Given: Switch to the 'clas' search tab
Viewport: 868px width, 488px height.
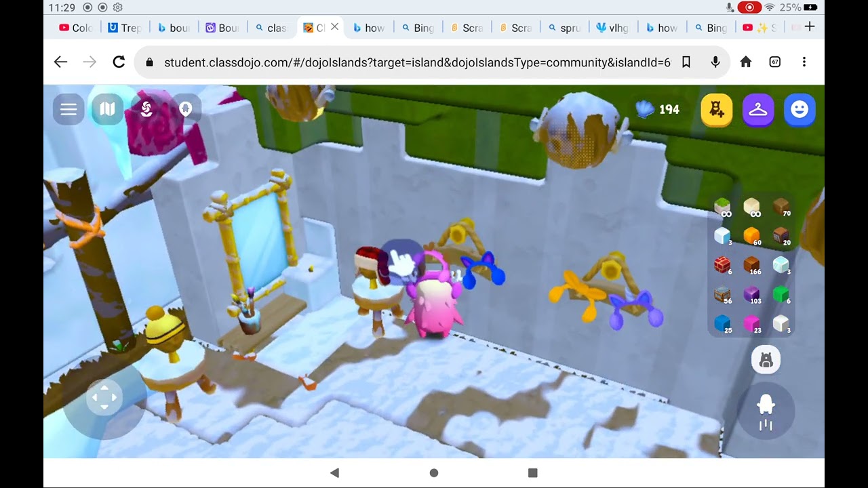Looking at the screenshot, I should (x=271, y=28).
